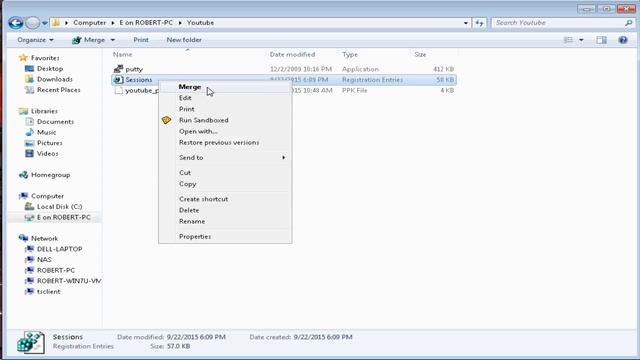
Task: Open Downloads in Favorites
Action: tap(55, 79)
